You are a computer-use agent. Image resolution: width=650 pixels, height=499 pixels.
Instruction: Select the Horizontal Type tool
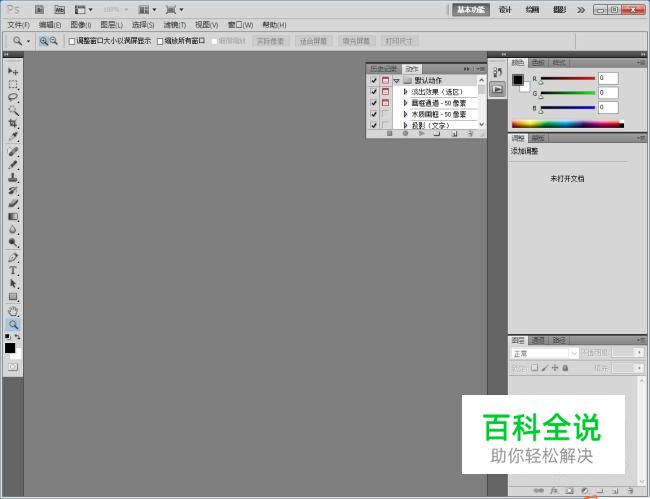point(12,270)
